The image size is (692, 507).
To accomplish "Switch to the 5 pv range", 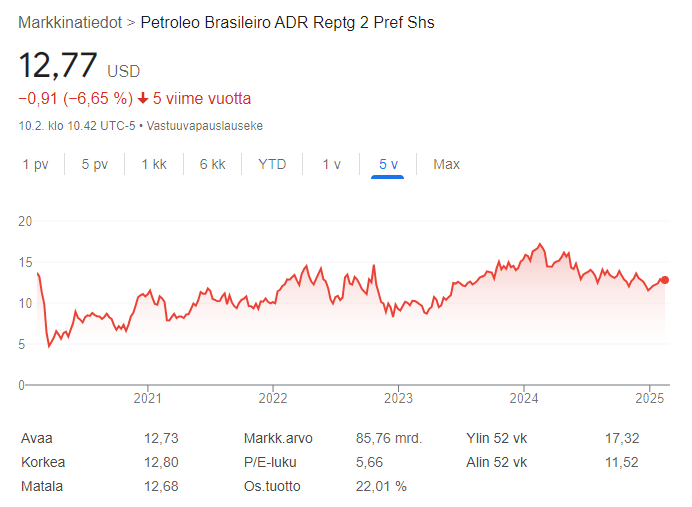I will click(x=94, y=164).
